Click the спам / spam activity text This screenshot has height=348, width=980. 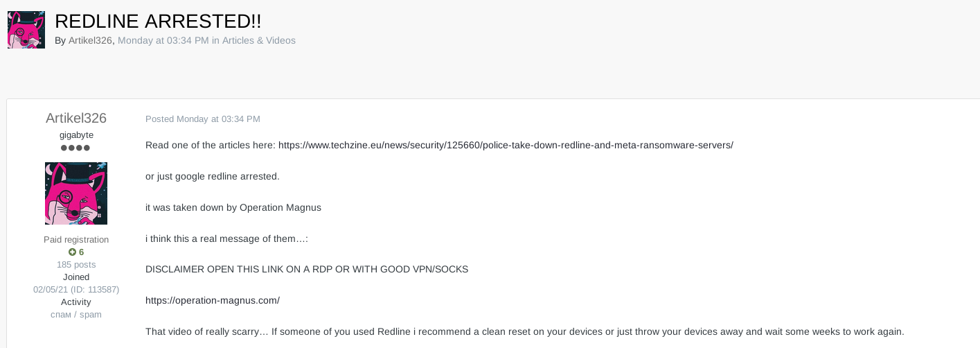(x=76, y=315)
